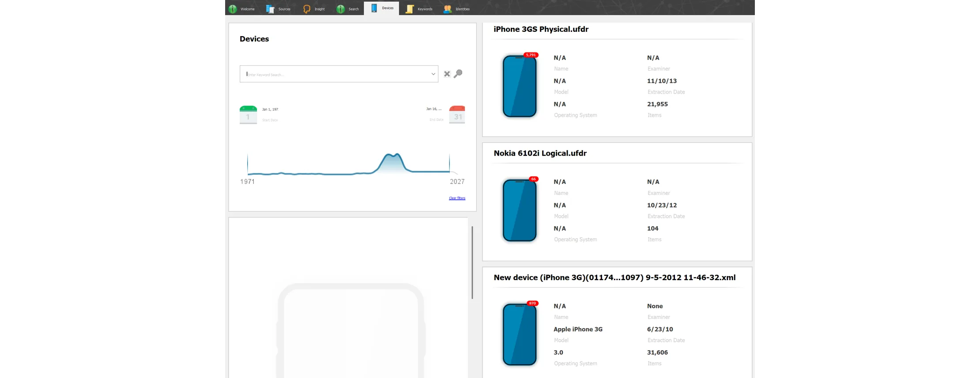Click the 870 red badge
This screenshot has height=378, width=980.
tap(532, 303)
